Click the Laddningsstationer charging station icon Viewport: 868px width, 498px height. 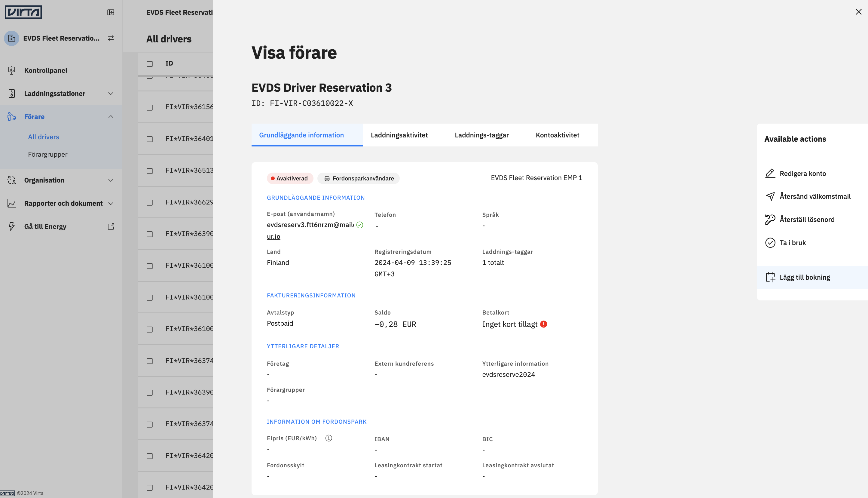pos(12,93)
